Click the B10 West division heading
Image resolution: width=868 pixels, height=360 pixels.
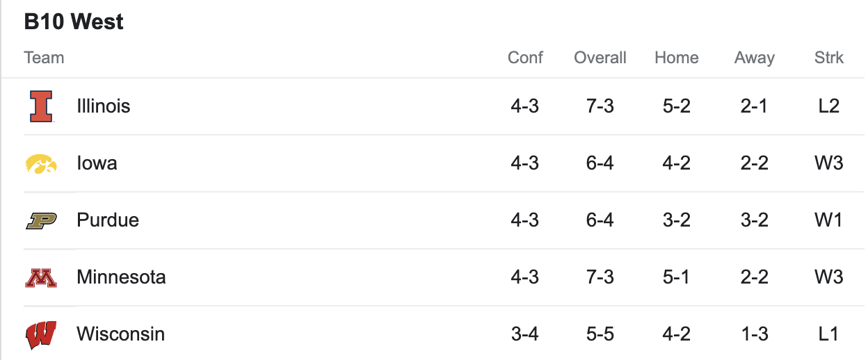click(74, 22)
